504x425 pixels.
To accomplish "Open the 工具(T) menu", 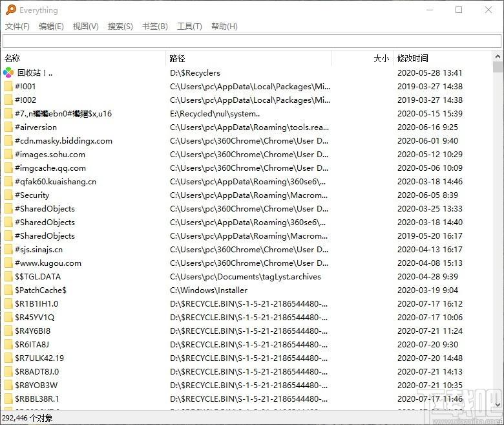I will click(189, 27).
